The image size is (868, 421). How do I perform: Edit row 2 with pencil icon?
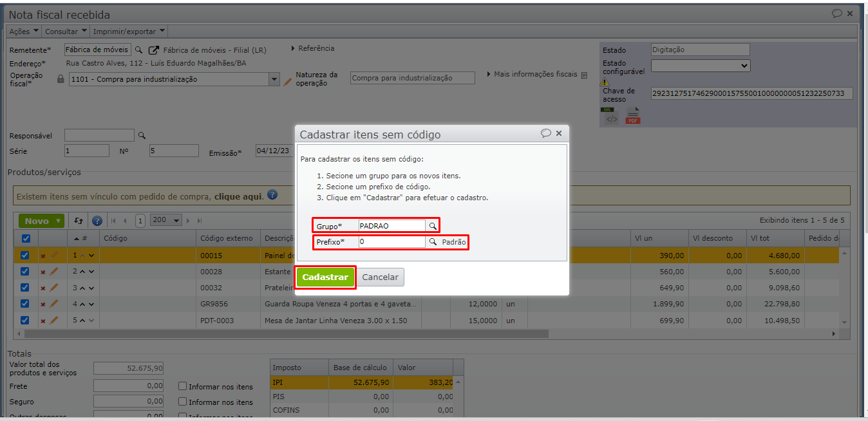click(54, 272)
